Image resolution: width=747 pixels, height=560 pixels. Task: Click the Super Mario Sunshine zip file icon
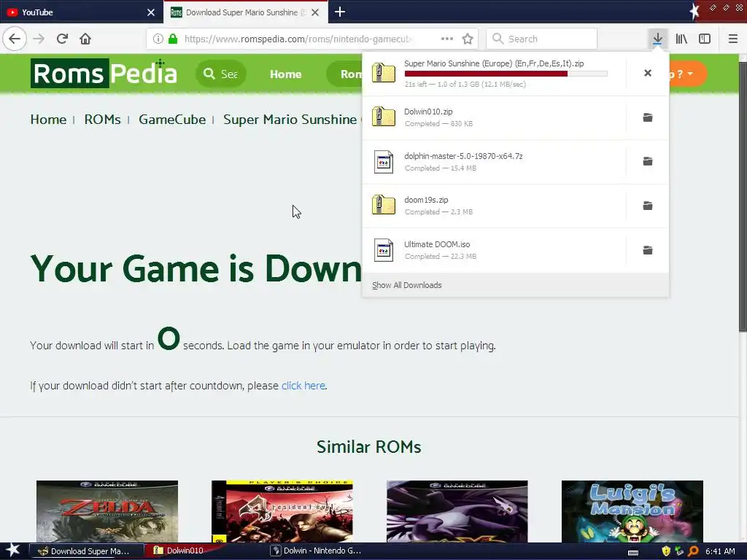point(384,73)
